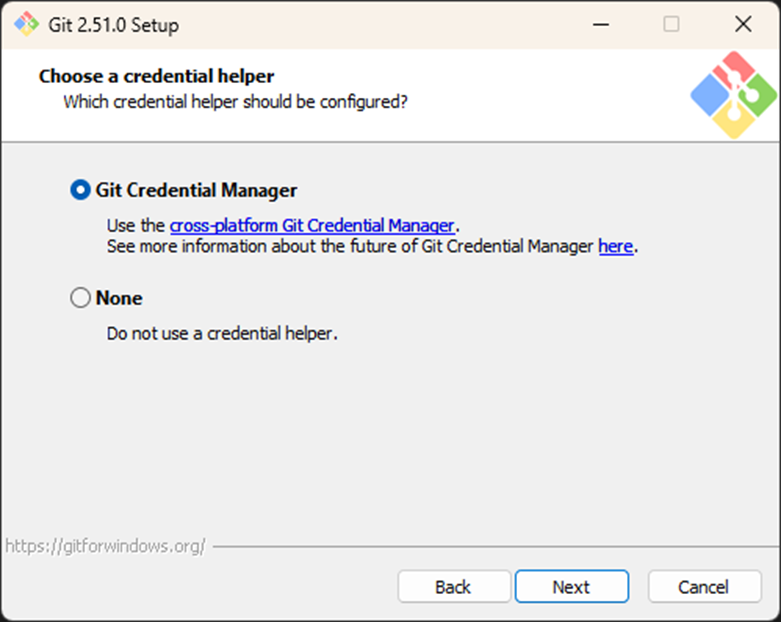
Task: Click the "Git 2.51.0 Setup" title text
Action: pos(114,24)
